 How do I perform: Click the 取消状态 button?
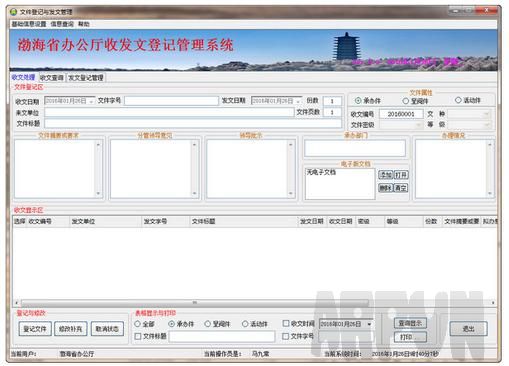pos(107,329)
